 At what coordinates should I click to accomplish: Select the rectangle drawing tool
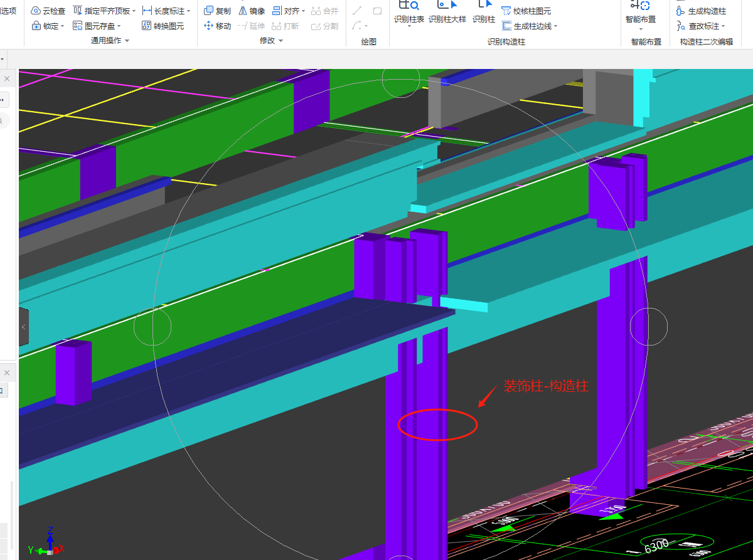377,11
